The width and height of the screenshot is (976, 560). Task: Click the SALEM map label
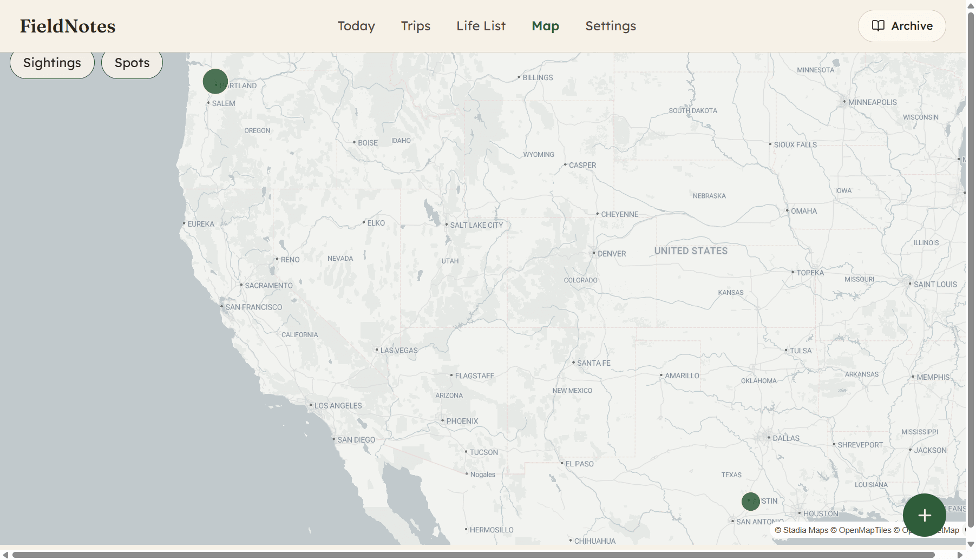pos(224,103)
